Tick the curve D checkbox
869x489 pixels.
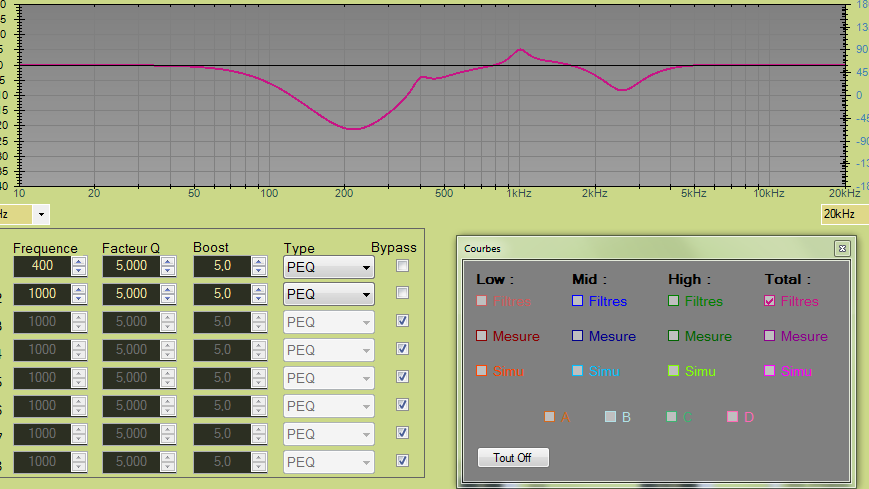(x=733, y=416)
